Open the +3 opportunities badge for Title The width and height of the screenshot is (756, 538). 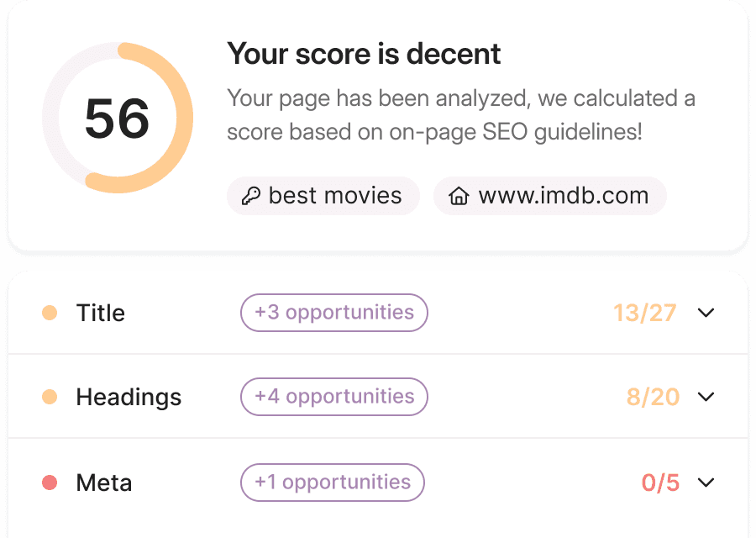tap(334, 313)
